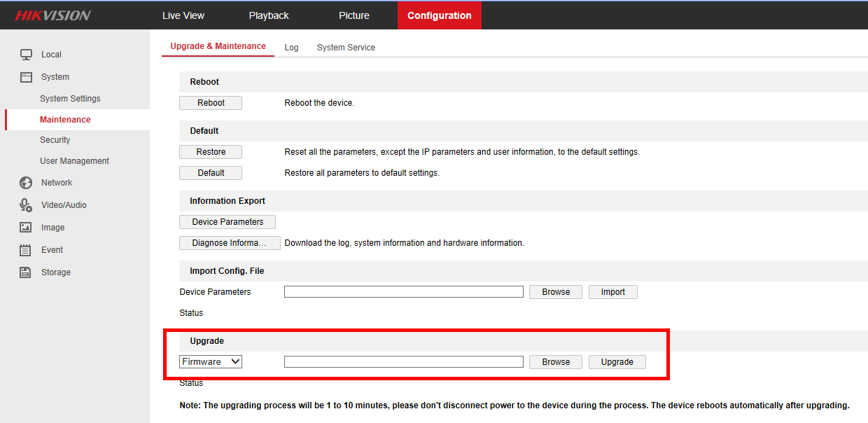Click the Import Config Device Parameters field

403,292
